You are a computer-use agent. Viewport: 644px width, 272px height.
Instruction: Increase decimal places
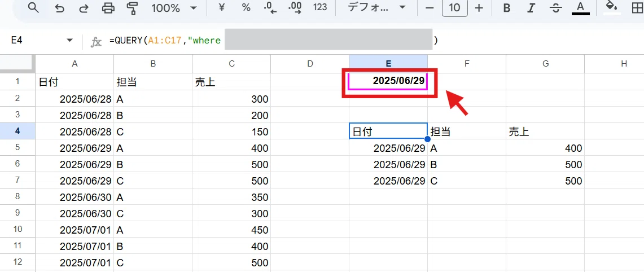(x=295, y=8)
